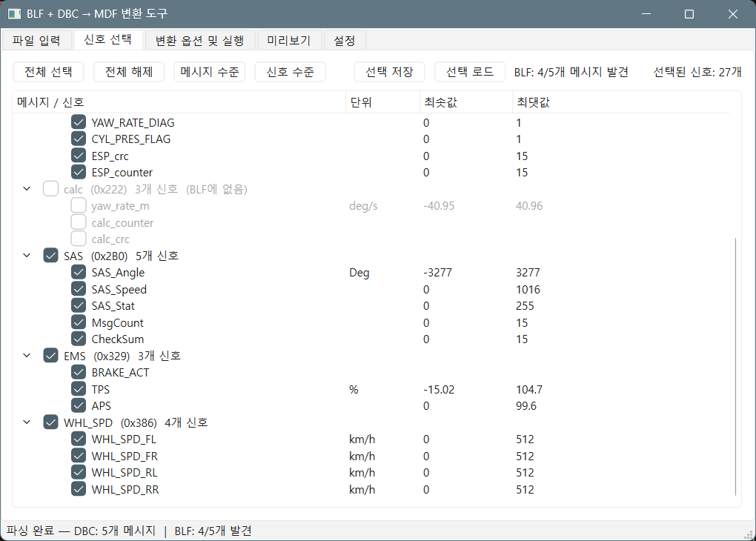Click the 파싱 완료 status bar text
Viewport: 756px width, 541px height.
(129, 531)
